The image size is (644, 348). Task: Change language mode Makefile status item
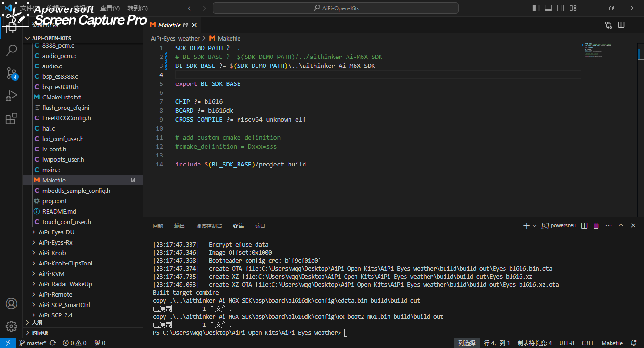click(612, 343)
